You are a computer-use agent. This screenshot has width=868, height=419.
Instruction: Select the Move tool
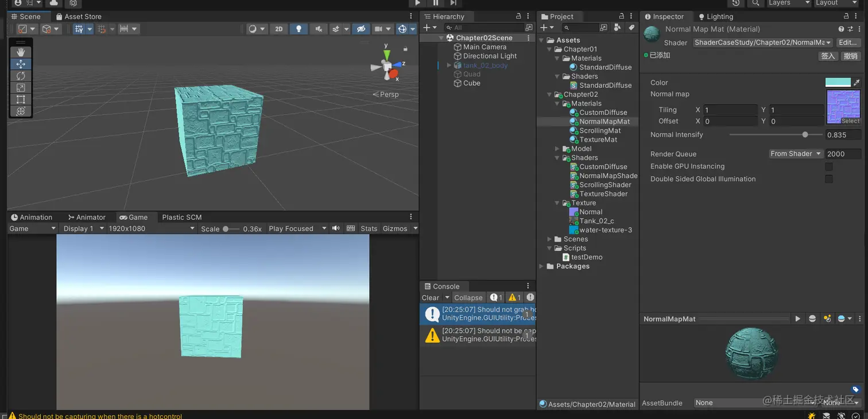pos(21,64)
